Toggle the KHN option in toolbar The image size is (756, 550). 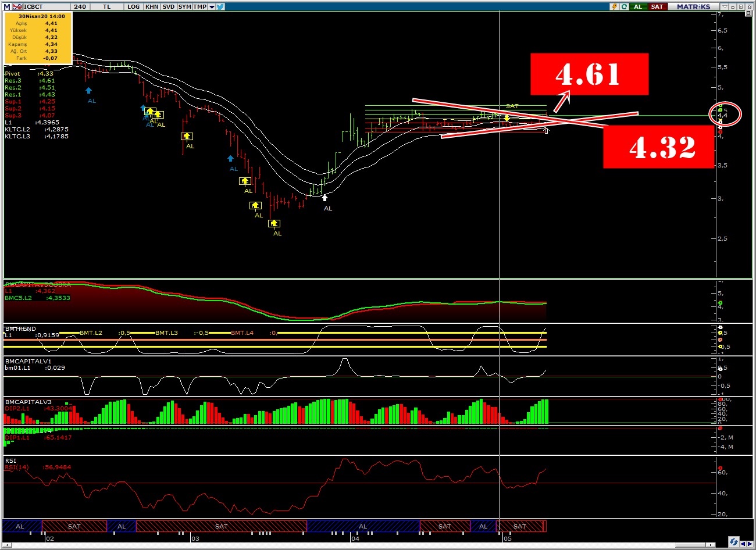coord(152,6)
